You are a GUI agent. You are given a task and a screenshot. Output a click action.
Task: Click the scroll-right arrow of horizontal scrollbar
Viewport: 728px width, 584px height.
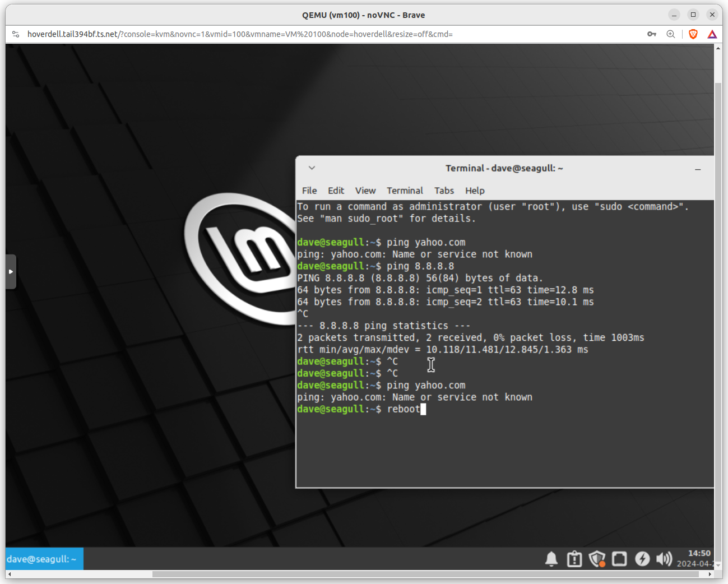tap(710, 574)
